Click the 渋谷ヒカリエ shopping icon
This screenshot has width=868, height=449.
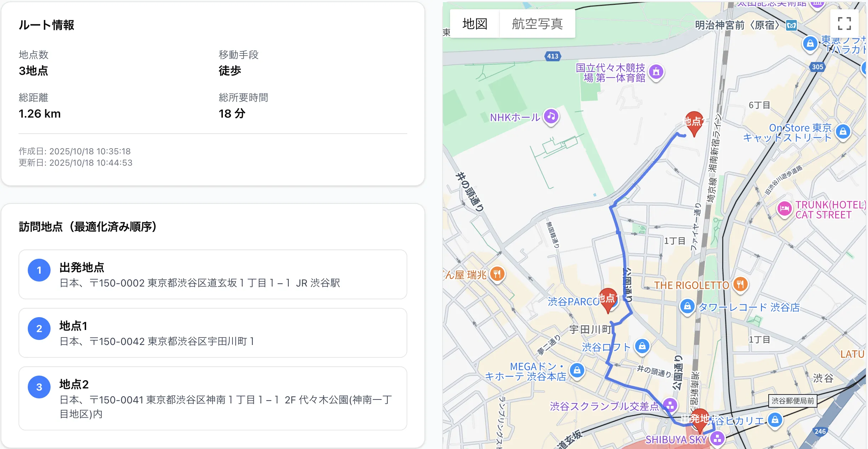775,420
